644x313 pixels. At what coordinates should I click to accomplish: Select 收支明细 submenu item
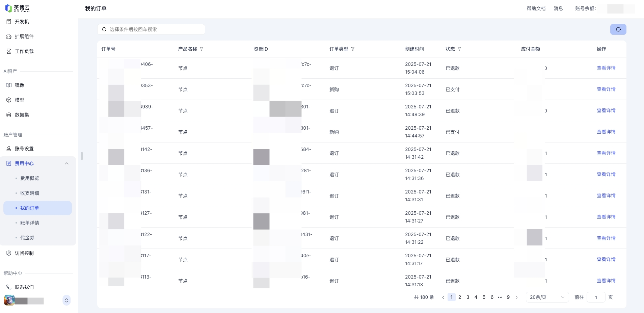click(x=30, y=193)
